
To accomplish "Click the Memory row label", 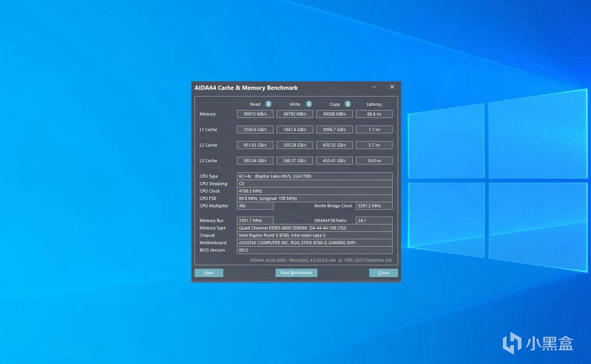I will [208, 114].
